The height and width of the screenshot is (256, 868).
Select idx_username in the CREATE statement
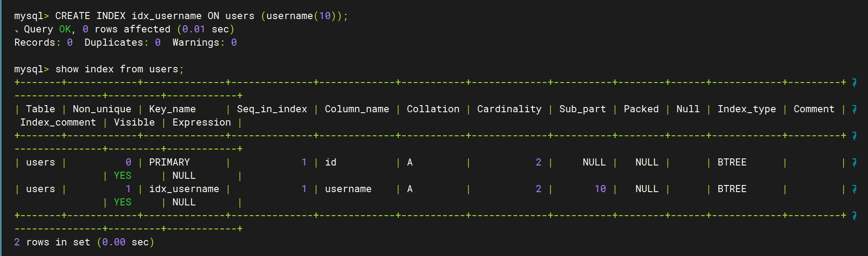tap(167, 16)
